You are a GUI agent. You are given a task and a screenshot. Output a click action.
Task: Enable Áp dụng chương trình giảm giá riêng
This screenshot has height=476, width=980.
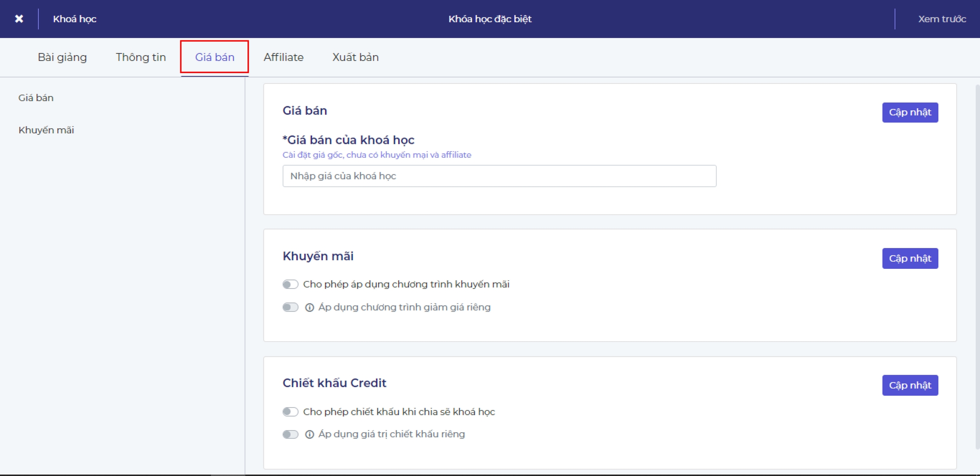tap(290, 307)
